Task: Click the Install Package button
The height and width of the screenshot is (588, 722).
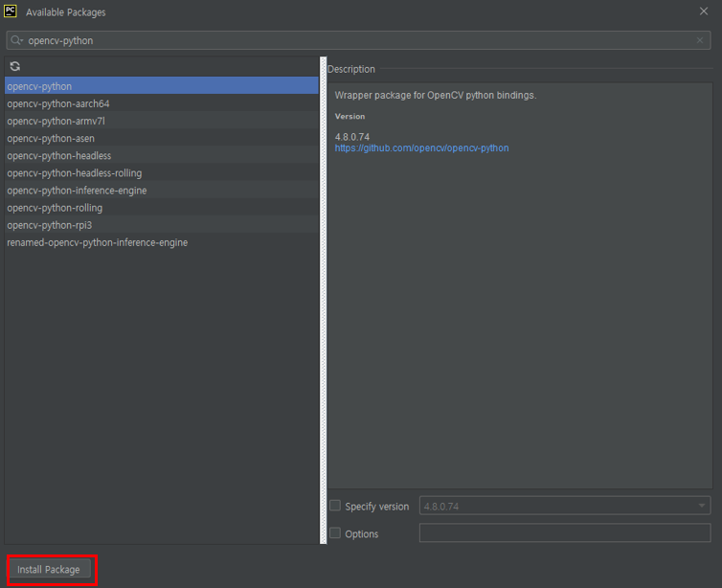Action: pos(48,570)
